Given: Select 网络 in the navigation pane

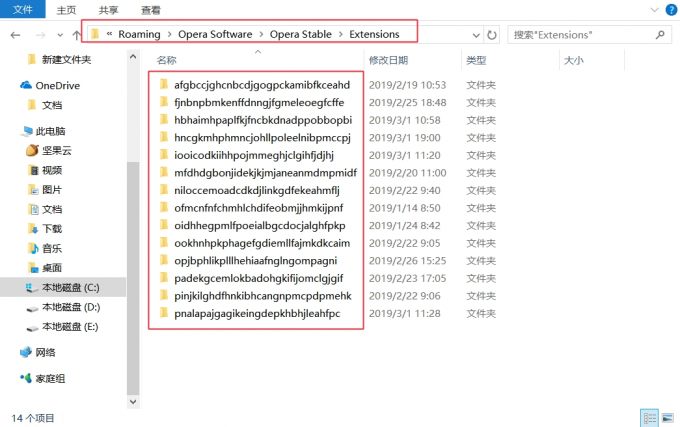Looking at the screenshot, I should [x=38, y=352].
